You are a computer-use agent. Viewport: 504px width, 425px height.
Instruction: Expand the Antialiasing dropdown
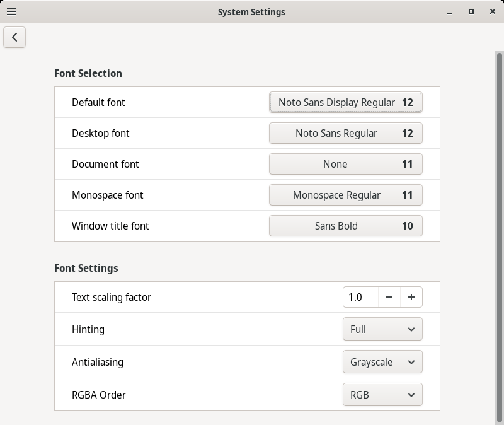[x=382, y=362]
